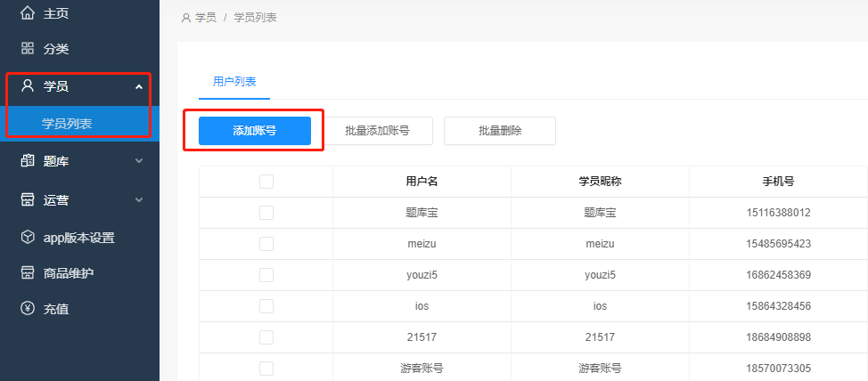The image size is (868, 381).
Task: Click the 手机号 column header
Action: (x=778, y=182)
